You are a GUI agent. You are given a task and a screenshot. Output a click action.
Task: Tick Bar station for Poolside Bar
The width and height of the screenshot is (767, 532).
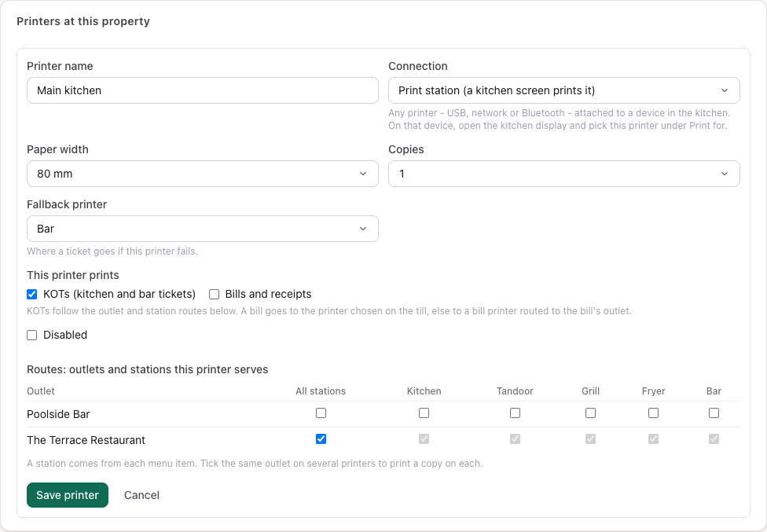(x=714, y=413)
